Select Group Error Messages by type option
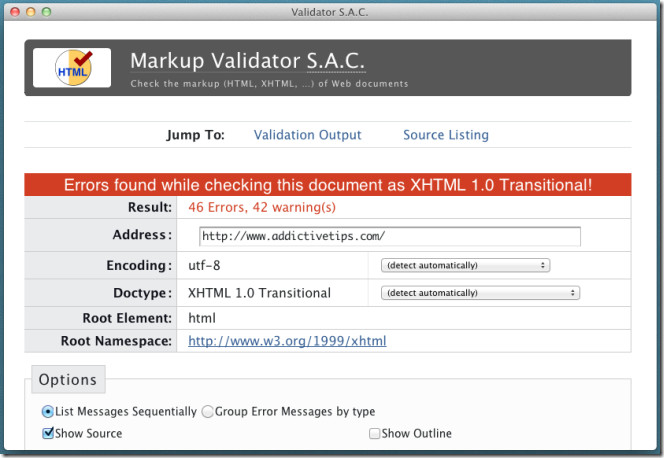The width and height of the screenshot is (664, 458). 208,411
